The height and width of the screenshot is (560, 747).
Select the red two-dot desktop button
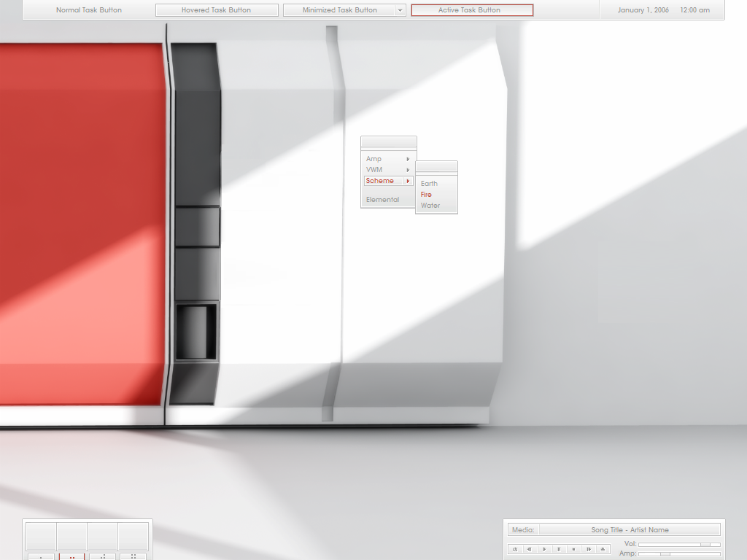pyautogui.click(x=71, y=556)
